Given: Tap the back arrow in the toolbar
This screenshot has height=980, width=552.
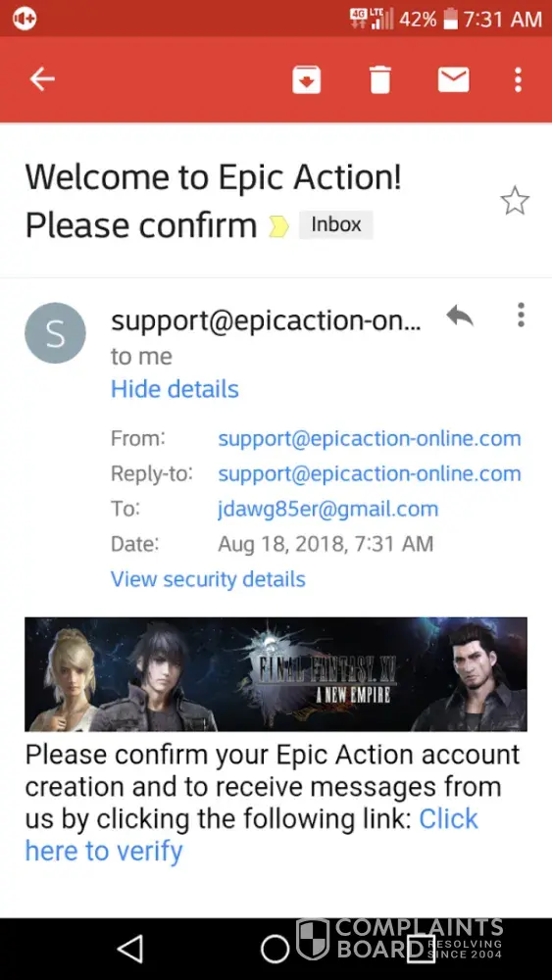Looking at the screenshot, I should (x=42, y=79).
